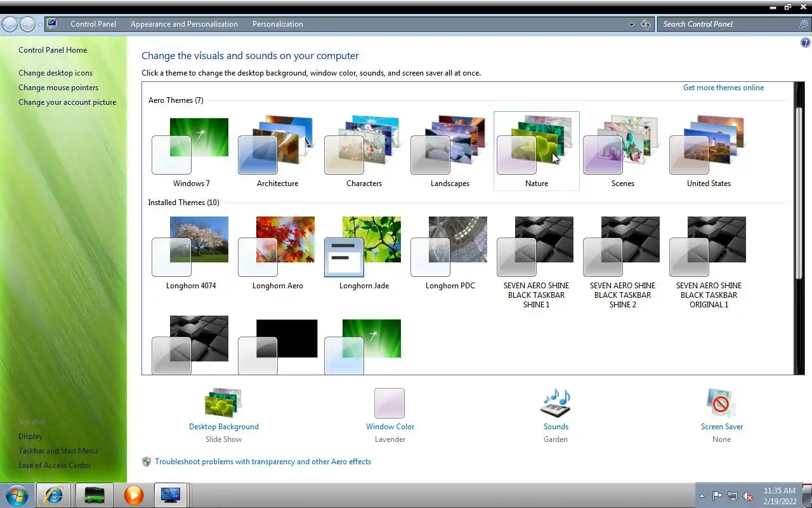Open Change mouse pointers

point(58,88)
